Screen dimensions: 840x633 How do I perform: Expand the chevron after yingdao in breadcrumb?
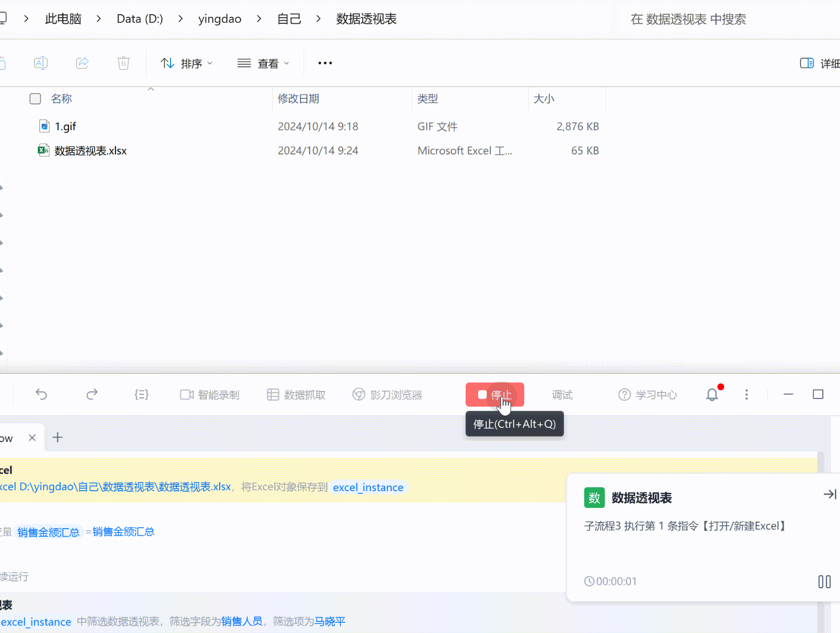click(x=259, y=19)
